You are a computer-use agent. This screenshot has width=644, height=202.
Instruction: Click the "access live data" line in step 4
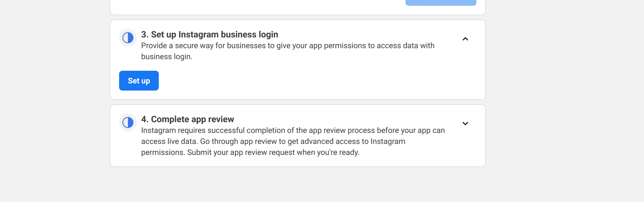pyautogui.click(x=273, y=141)
